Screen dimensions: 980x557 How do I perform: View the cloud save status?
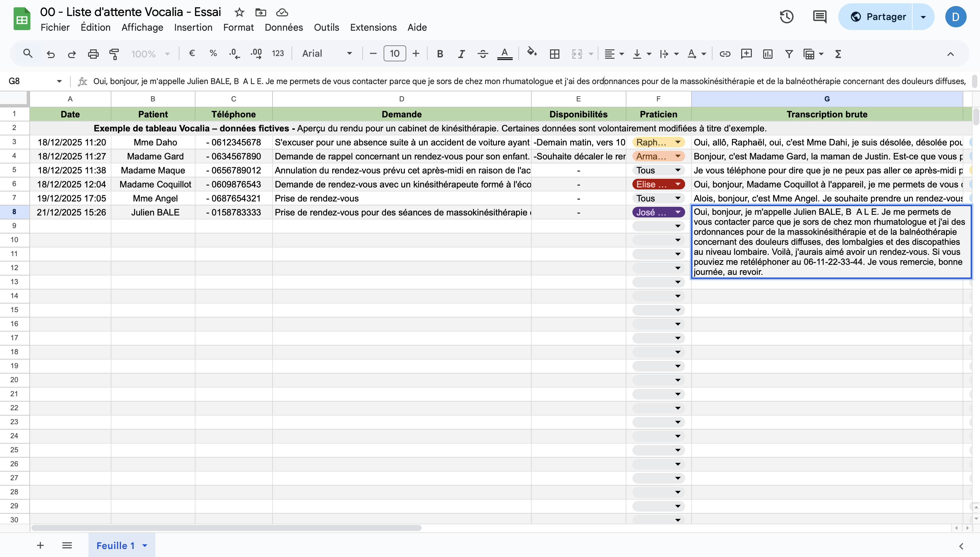click(x=282, y=12)
